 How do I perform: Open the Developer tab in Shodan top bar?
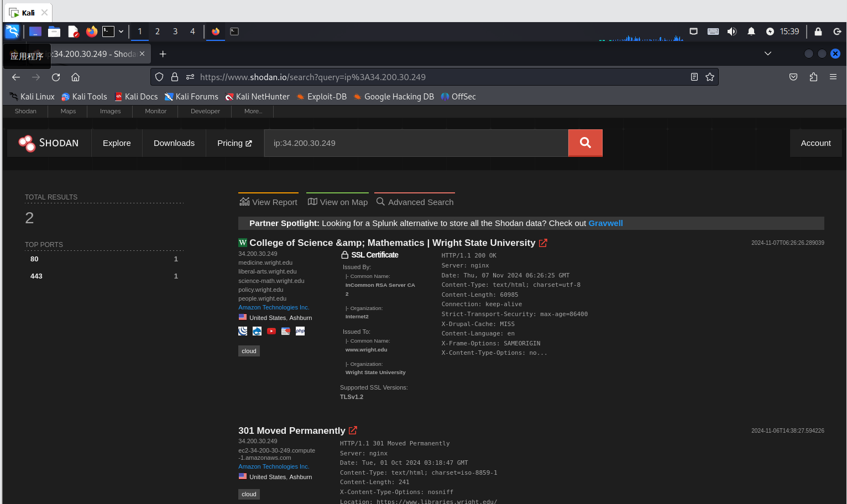(x=205, y=111)
